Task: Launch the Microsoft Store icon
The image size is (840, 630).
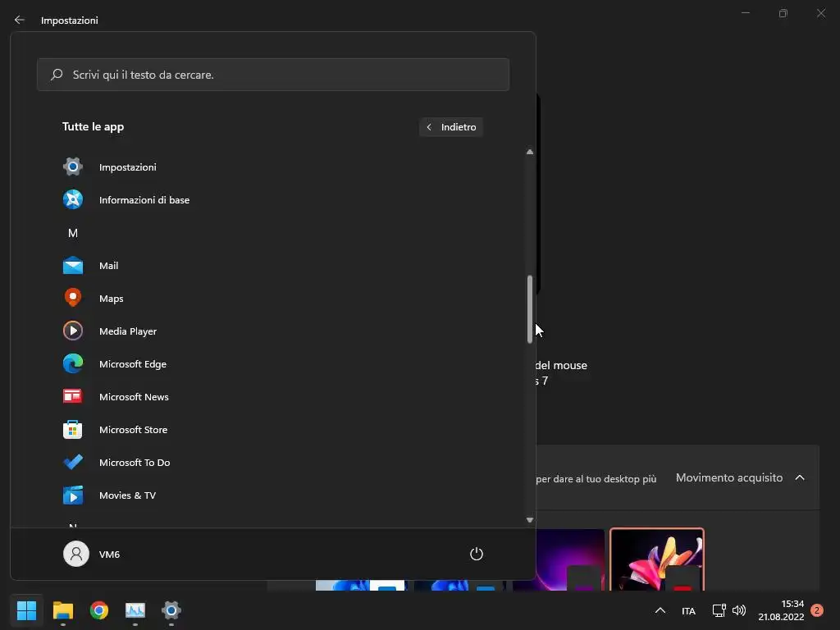Action: (73, 429)
